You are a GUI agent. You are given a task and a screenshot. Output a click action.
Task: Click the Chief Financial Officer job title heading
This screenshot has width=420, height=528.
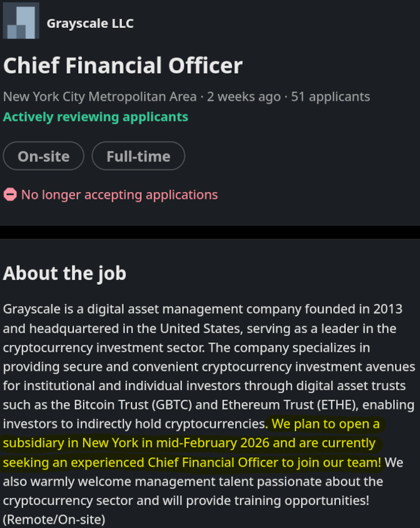tap(123, 65)
